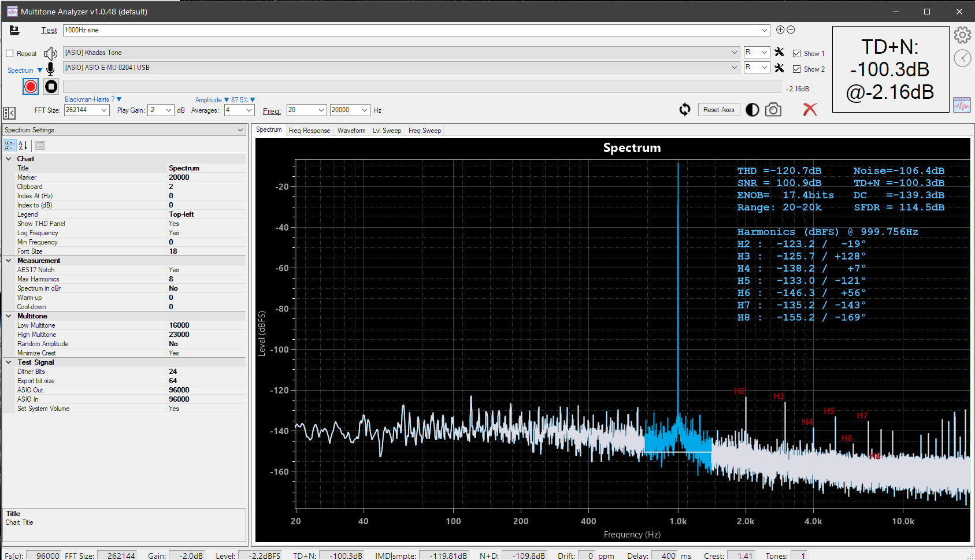Start recording with the red record button

point(31,87)
